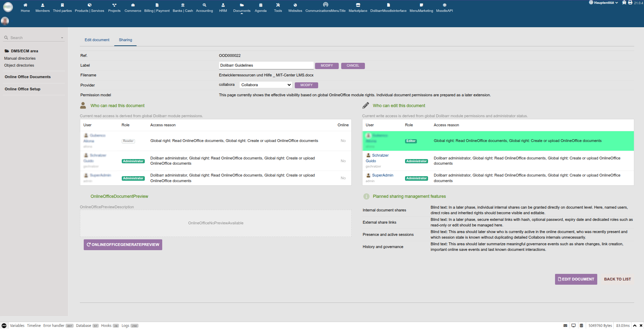Expand the sidebar Search dropdown arrow

62,38
